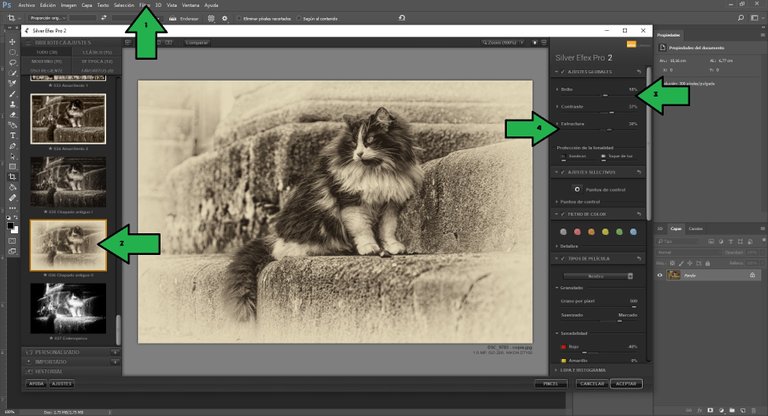Open Photoshop search magnifier icon
768x416 pixels.
pyautogui.click(x=741, y=18)
